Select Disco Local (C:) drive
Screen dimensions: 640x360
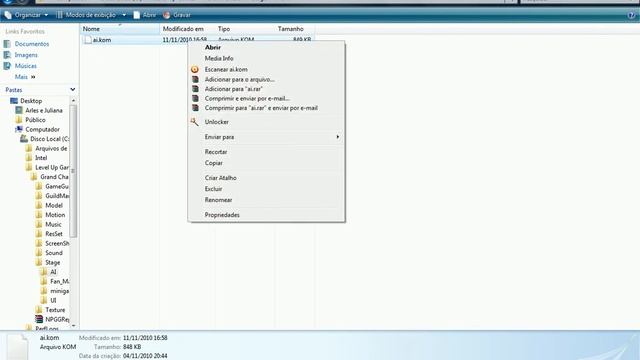pos(49,139)
